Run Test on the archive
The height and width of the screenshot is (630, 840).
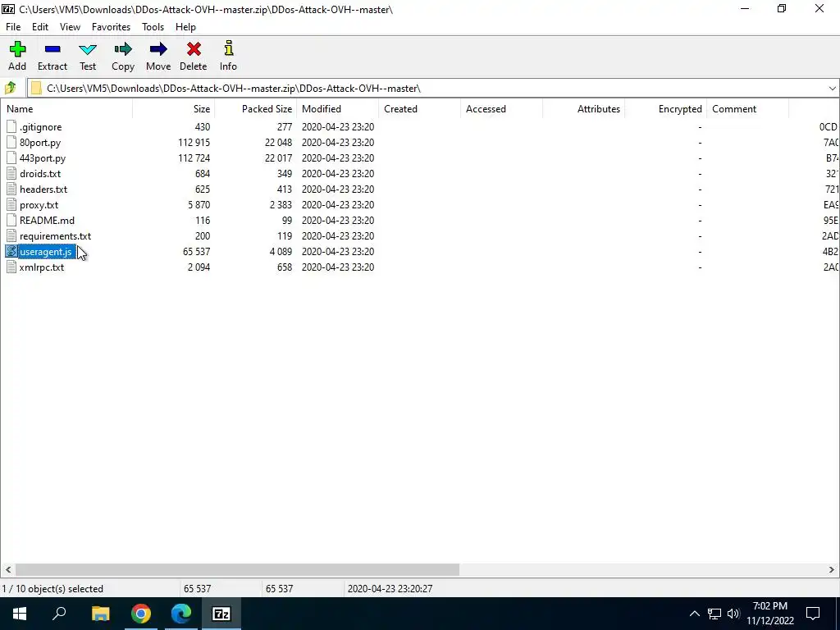(x=88, y=49)
